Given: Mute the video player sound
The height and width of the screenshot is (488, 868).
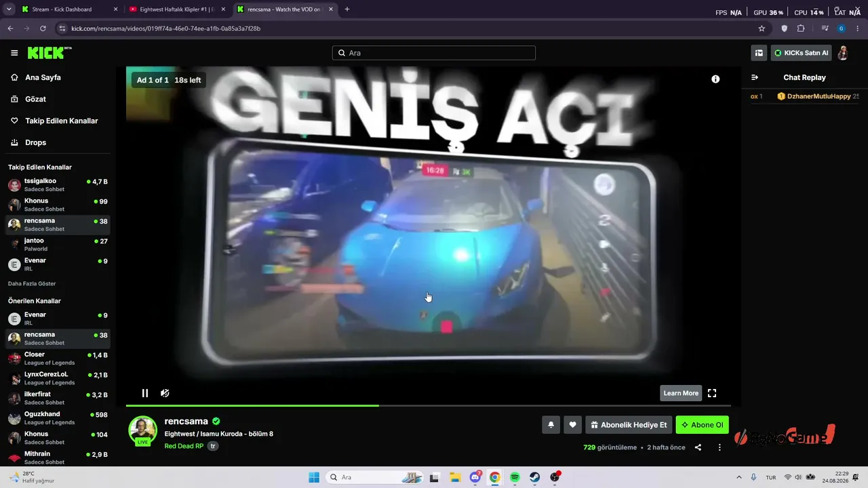Looking at the screenshot, I should 165,393.
